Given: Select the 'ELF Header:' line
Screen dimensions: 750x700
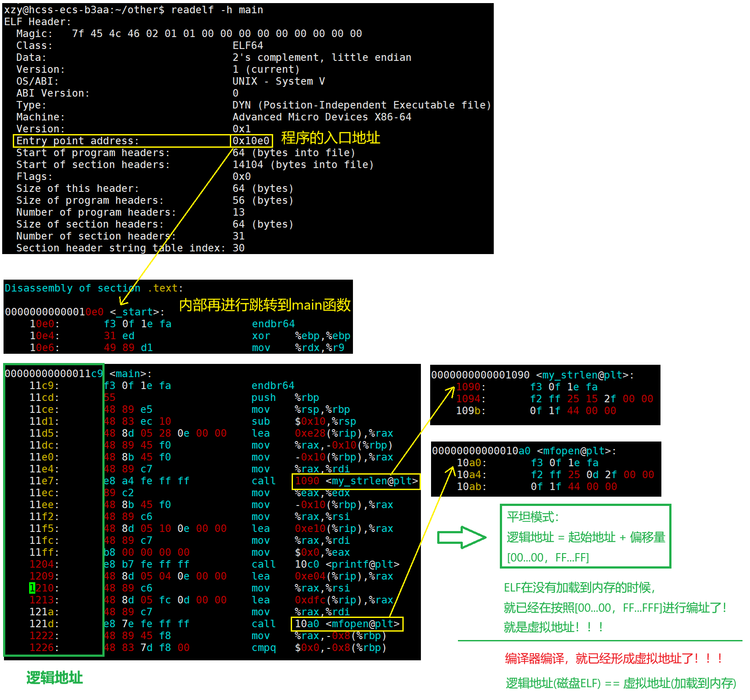Looking at the screenshot, I should 37,22.
